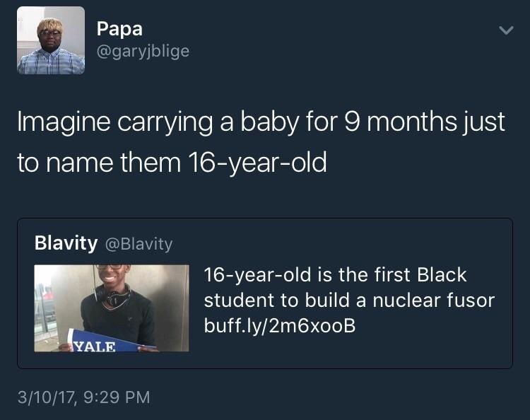This screenshot has width=530, height=420.
Task: Click the '16-year-old is the first Black' line
Action: 335,274
